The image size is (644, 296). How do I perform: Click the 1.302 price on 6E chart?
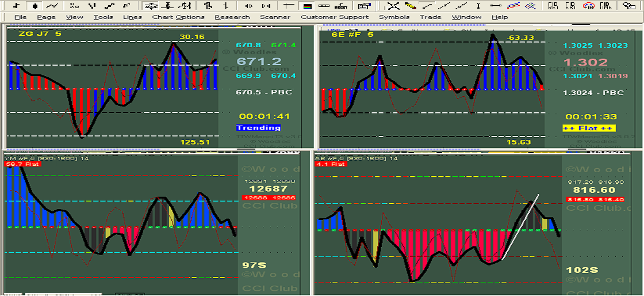tap(585, 62)
